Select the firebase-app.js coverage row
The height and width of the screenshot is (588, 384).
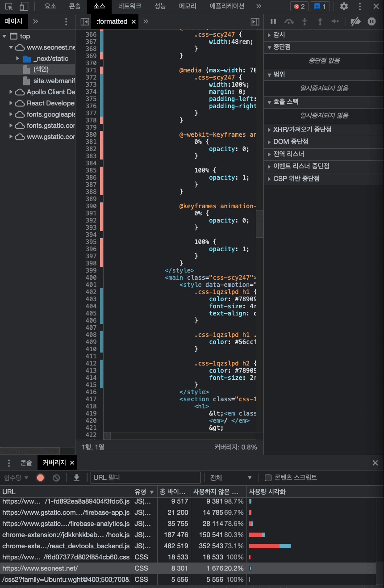(66, 512)
